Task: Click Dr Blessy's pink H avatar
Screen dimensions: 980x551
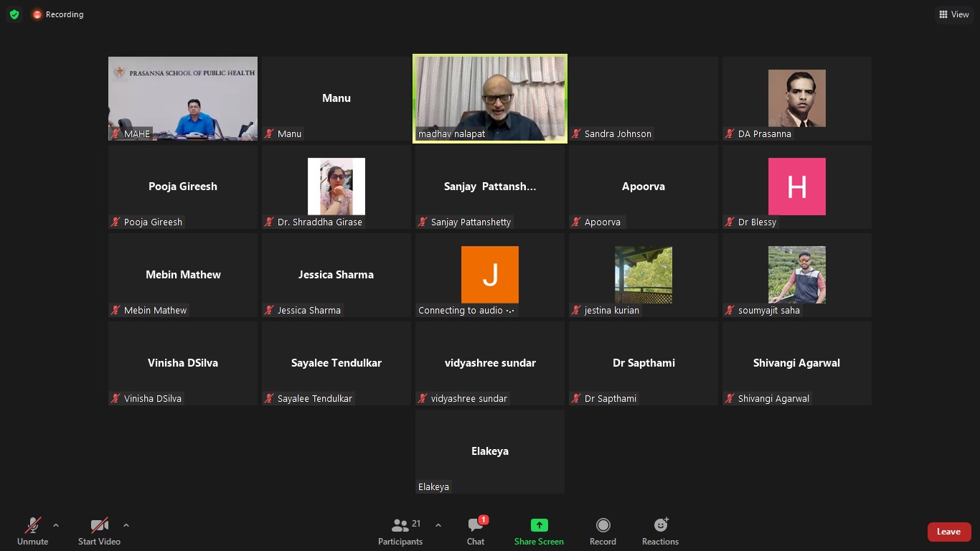Action: point(796,187)
